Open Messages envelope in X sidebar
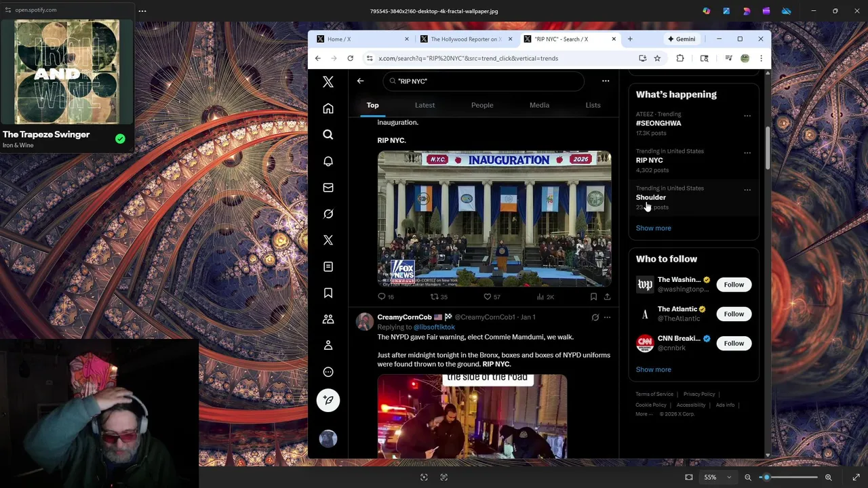The height and width of the screenshot is (488, 868). 328,188
